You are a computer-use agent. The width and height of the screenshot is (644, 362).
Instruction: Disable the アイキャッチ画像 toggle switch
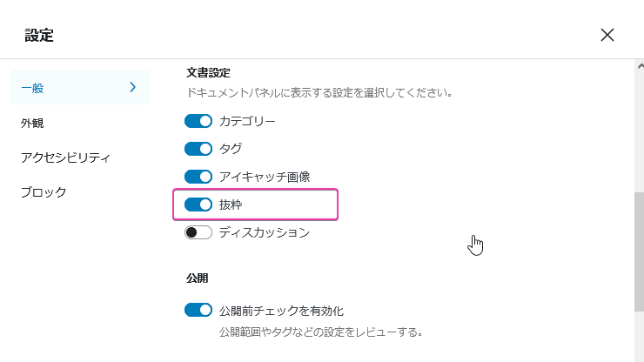(x=198, y=177)
